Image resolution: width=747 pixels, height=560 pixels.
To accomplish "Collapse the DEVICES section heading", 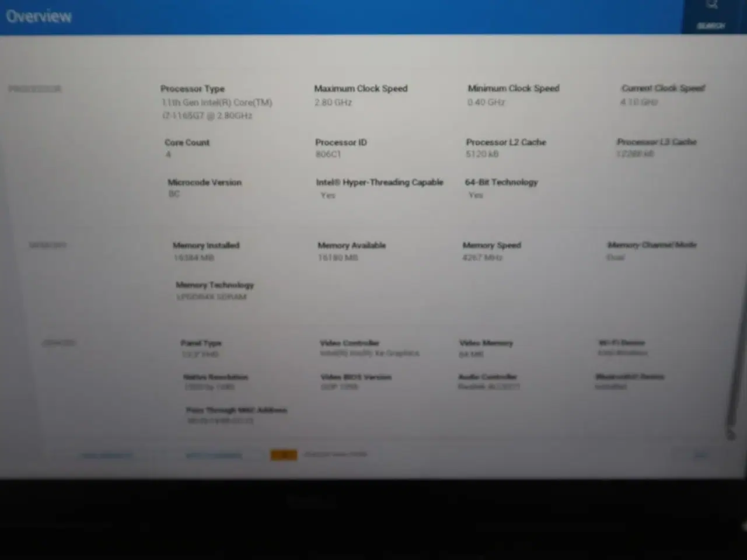I will (x=58, y=343).
